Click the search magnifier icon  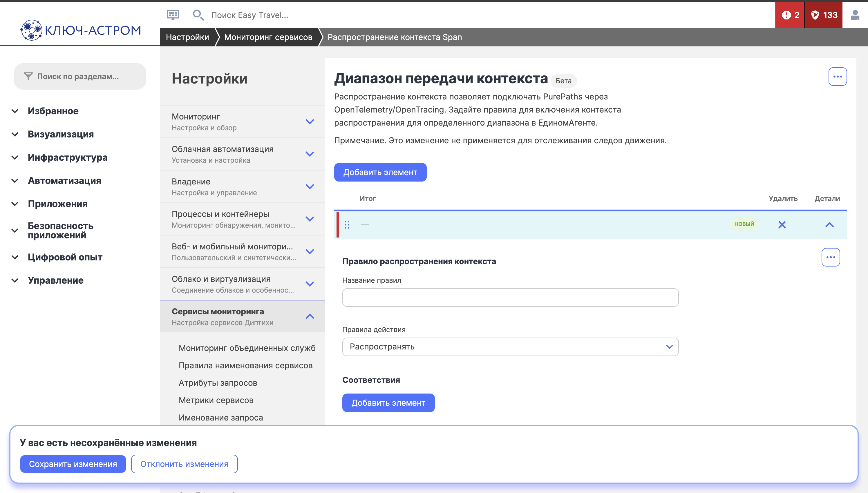[198, 15]
